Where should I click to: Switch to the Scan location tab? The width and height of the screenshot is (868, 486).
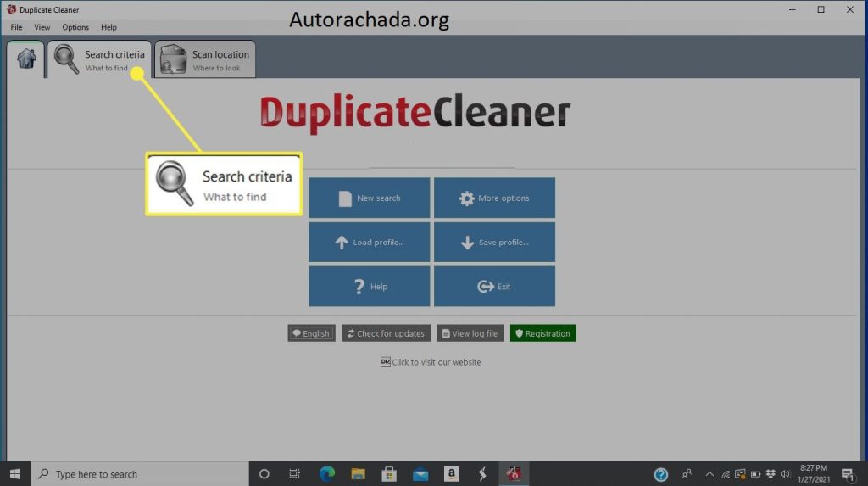[x=205, y=59]
